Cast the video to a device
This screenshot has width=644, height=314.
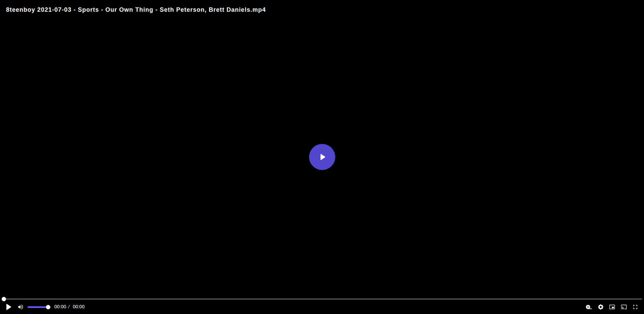(x=624, y=307)
